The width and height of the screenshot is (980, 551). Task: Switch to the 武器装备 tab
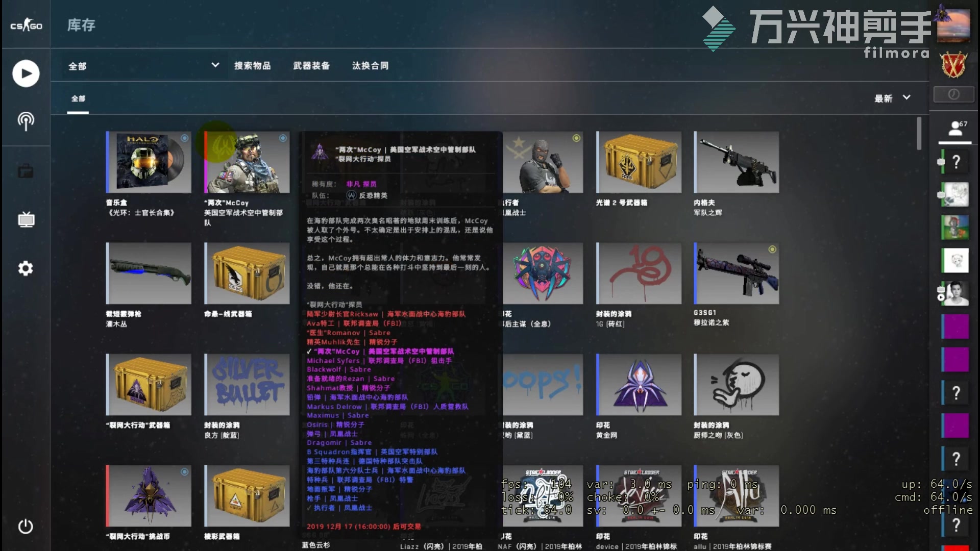[311, 66]
